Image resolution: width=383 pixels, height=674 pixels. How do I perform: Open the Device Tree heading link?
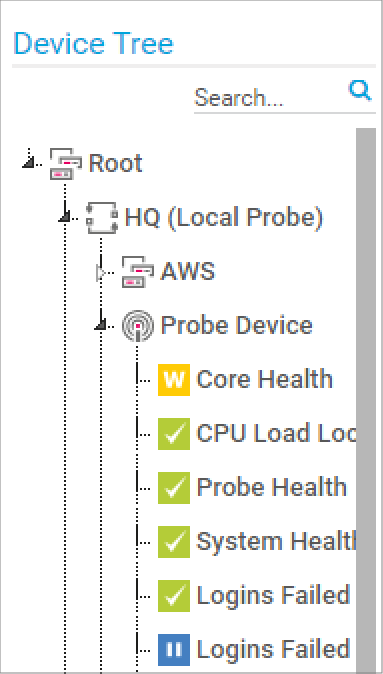(x=93, y=43)
